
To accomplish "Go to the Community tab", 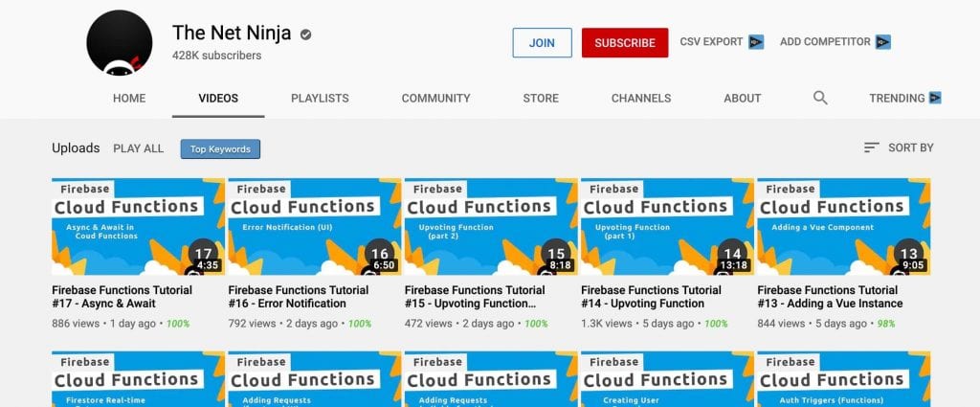I will tap(436, 98).
